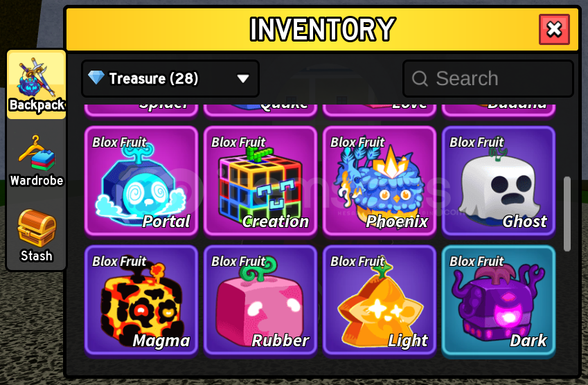The width and height of the screenshot is (588, 385).
Task: Select the Portal Blox Fruit item
Action: point(141,181)
